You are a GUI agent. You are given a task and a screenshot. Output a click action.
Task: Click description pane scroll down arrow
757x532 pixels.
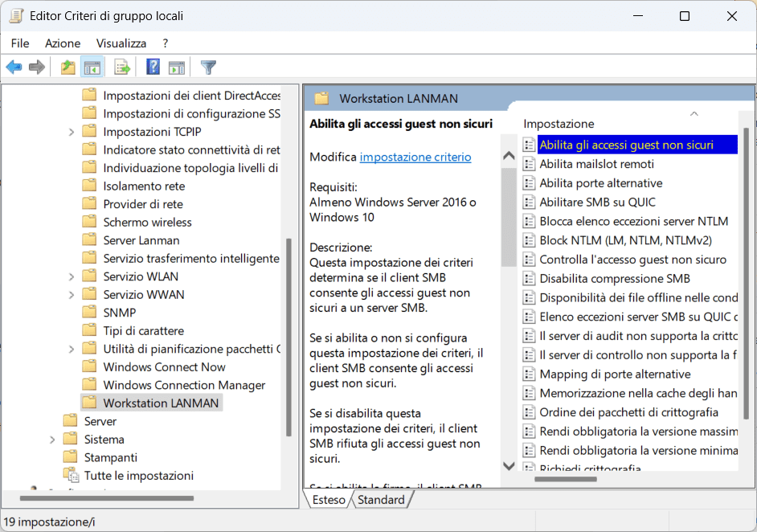(x=508, y=465)
